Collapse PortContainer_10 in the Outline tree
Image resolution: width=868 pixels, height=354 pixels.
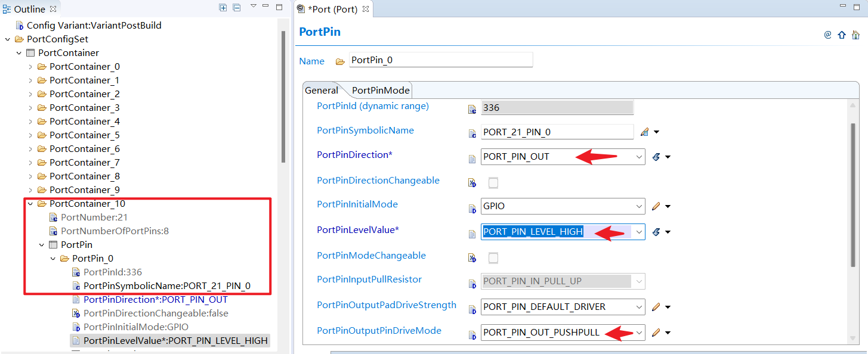30,204
